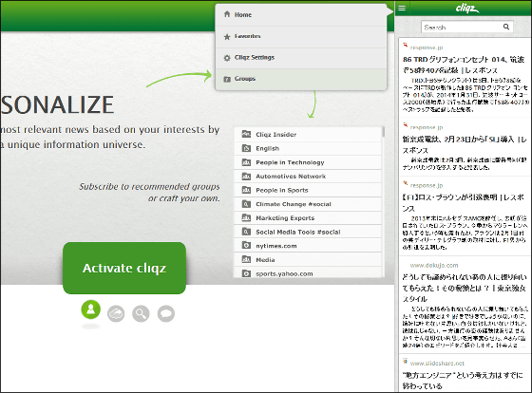Select Favorites in the dropdown menu
Viewport: 532px width, 393px height.
coord(301,36)
